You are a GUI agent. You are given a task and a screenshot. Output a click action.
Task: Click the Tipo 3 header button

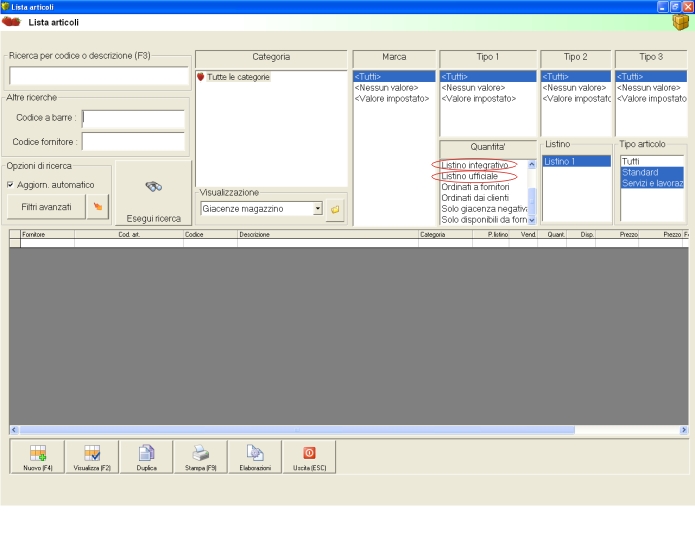(x=651, y=57)
